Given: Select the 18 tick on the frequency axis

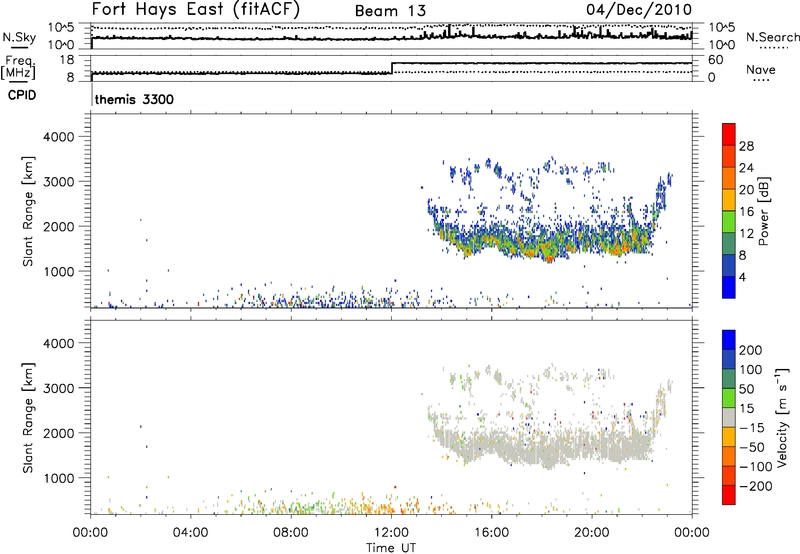Looking at the screenshot, I should coord(67,60).
